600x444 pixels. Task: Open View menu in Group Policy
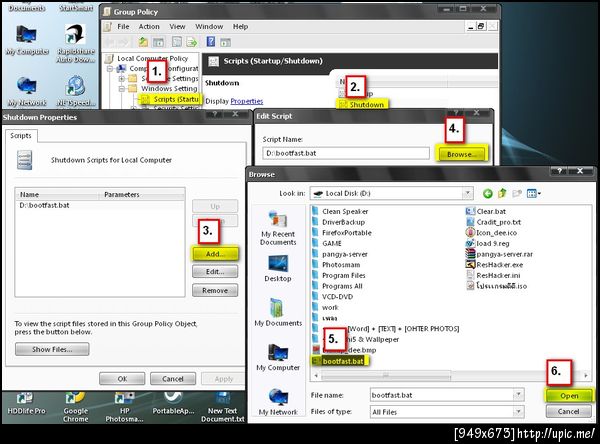click(177, 26)
